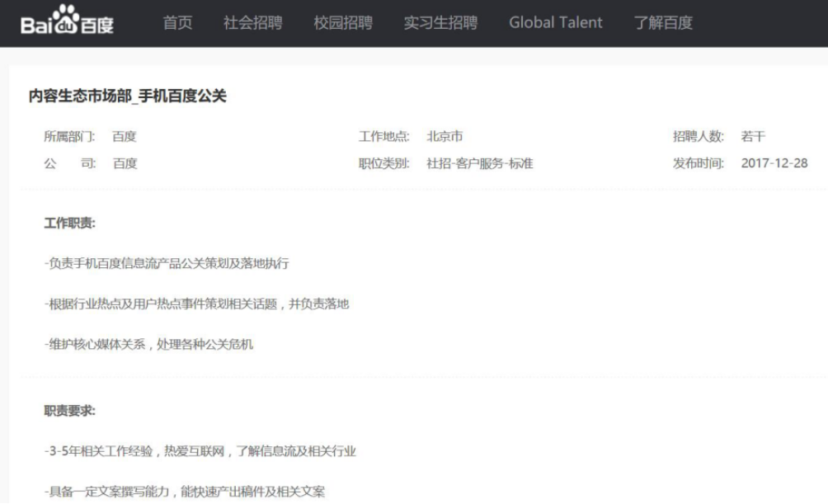The height and width of the screenshot is (504, 828).
Task: Visit the 了解百度 navigation link
Action: point(663,23)
